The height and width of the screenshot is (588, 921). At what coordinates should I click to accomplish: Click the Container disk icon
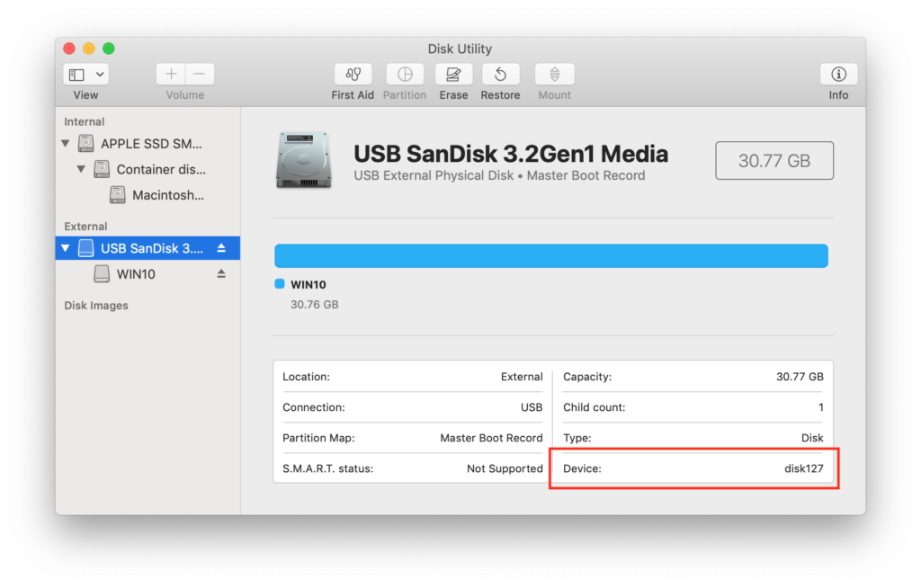point(103,169)
